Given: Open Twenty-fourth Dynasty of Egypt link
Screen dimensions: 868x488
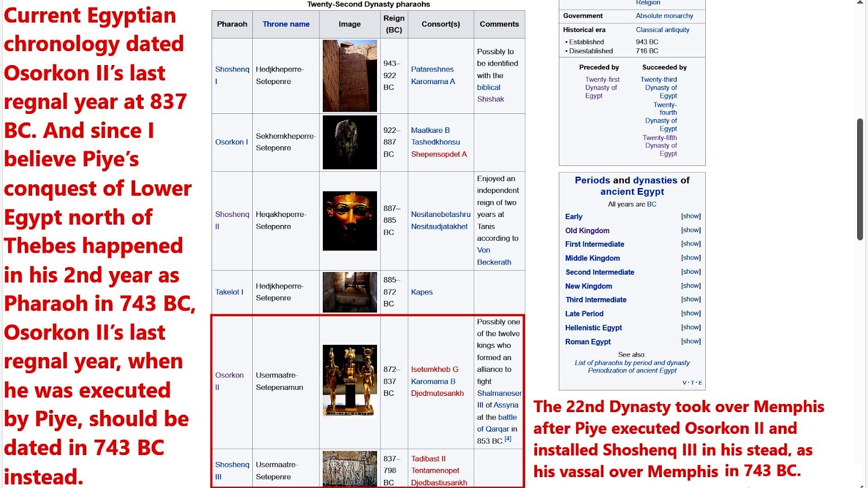Looking at the screenshot, I should pos(661,117).
